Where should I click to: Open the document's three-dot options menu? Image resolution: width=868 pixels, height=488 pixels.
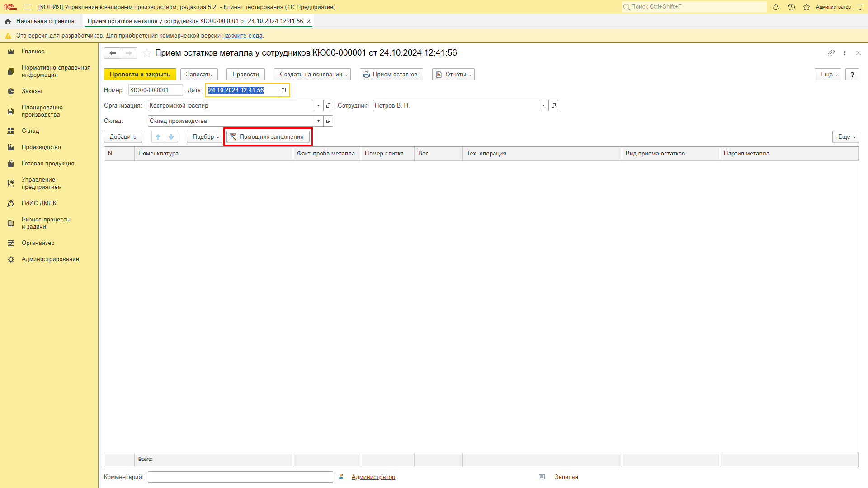coord(845,53)
